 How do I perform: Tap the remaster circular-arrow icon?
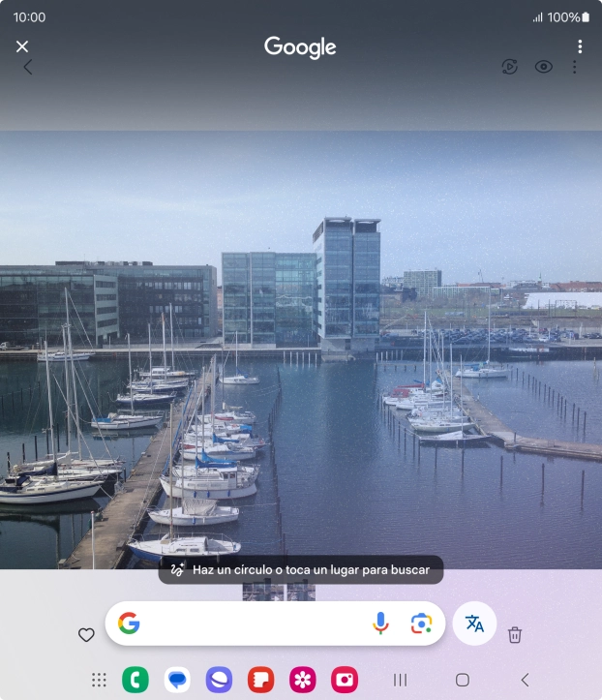510,67
